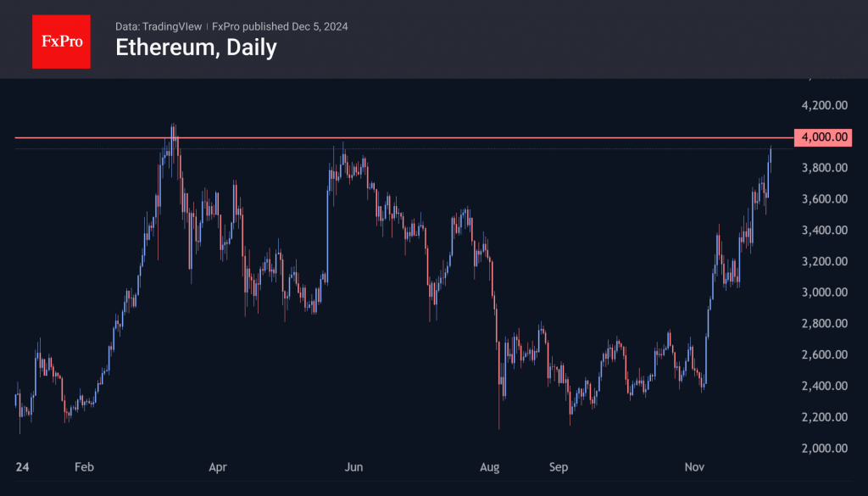Click the 2,000.00 price axis label
Viewport: 868px width, 496px height.
point(824,449)
